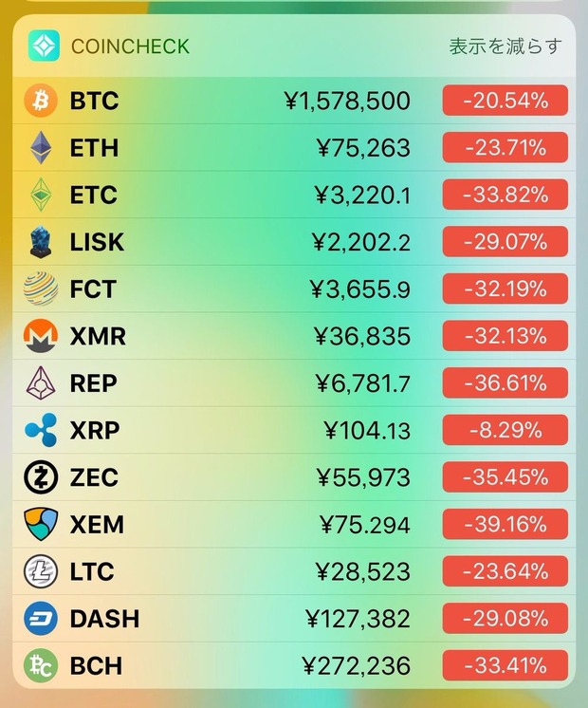This screenshot has height=708, width=588.
Task: Tap the XRP -8.29% change badge
Action: pos(505,430)
